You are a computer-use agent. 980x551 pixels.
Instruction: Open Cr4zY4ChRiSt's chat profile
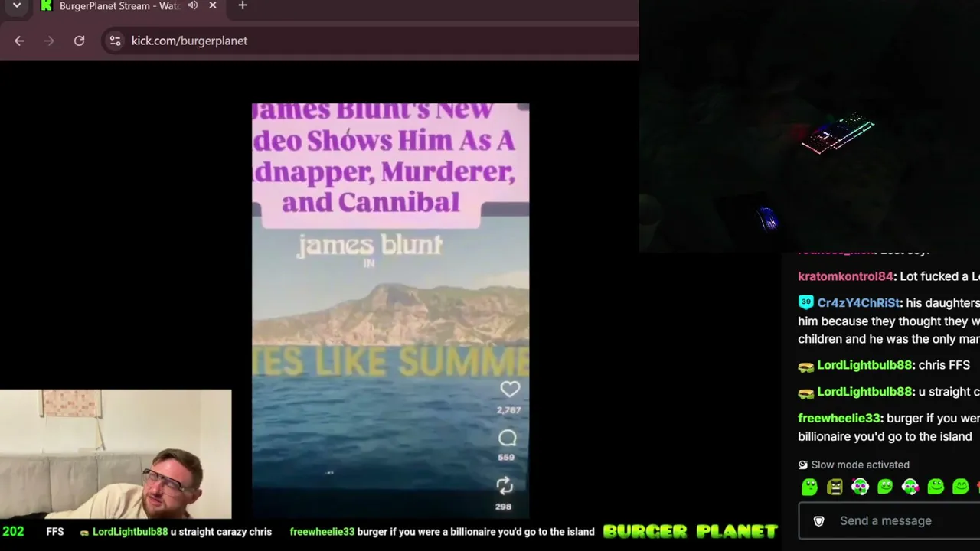coord(859,303)
